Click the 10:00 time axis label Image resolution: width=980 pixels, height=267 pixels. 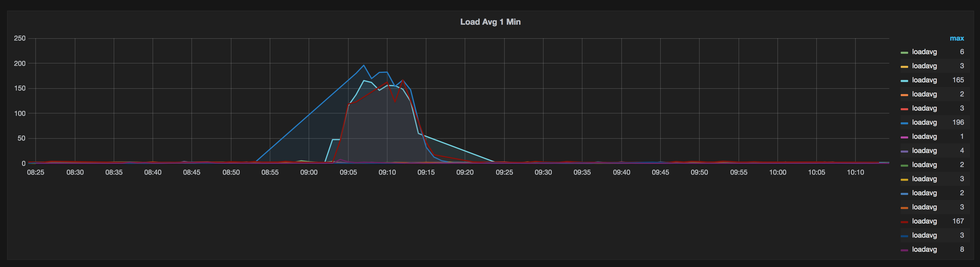pos(778,172)
